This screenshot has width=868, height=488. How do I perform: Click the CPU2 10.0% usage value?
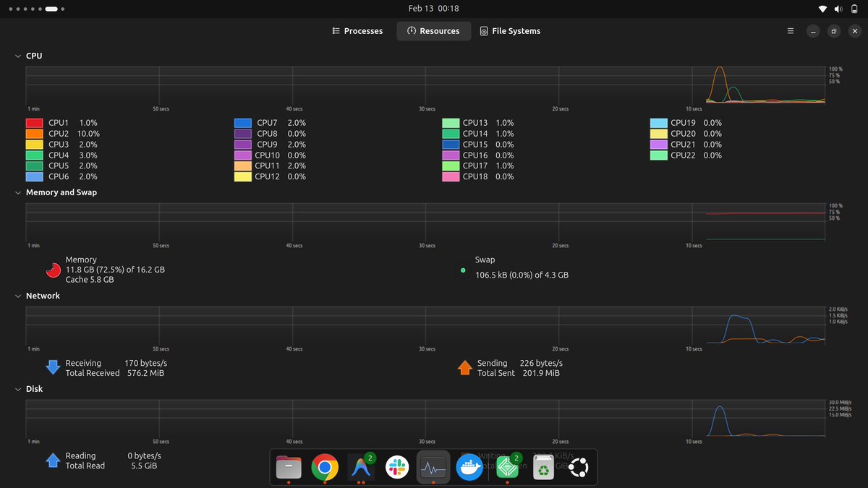point(88,134)
